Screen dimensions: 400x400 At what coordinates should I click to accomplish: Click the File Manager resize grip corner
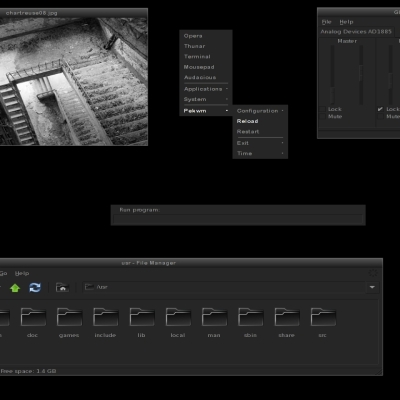point(379,372)
